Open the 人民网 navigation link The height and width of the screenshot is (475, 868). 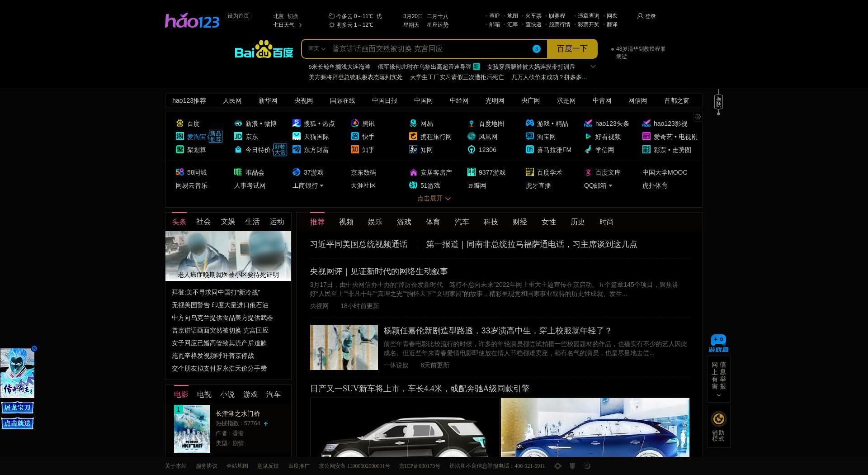pyautogui.click(x=232, y=101)
